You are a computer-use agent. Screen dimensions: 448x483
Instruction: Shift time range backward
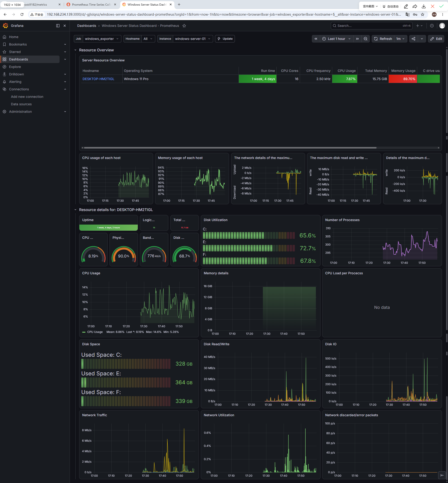coord(316,39)
